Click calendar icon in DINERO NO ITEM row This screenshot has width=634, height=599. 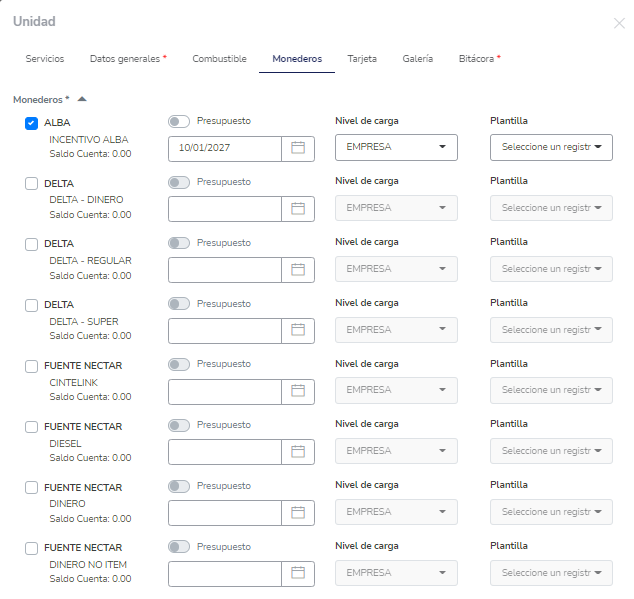[x=297, y=574]
